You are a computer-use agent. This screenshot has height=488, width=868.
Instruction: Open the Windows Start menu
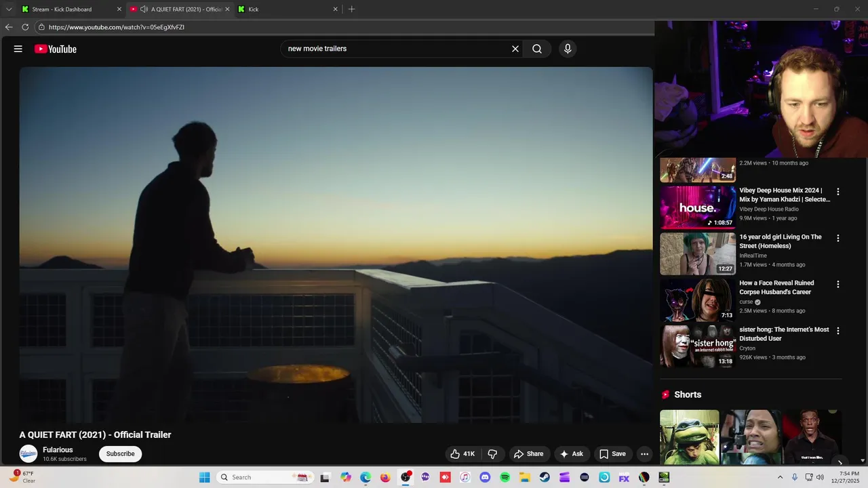(205, 477)
